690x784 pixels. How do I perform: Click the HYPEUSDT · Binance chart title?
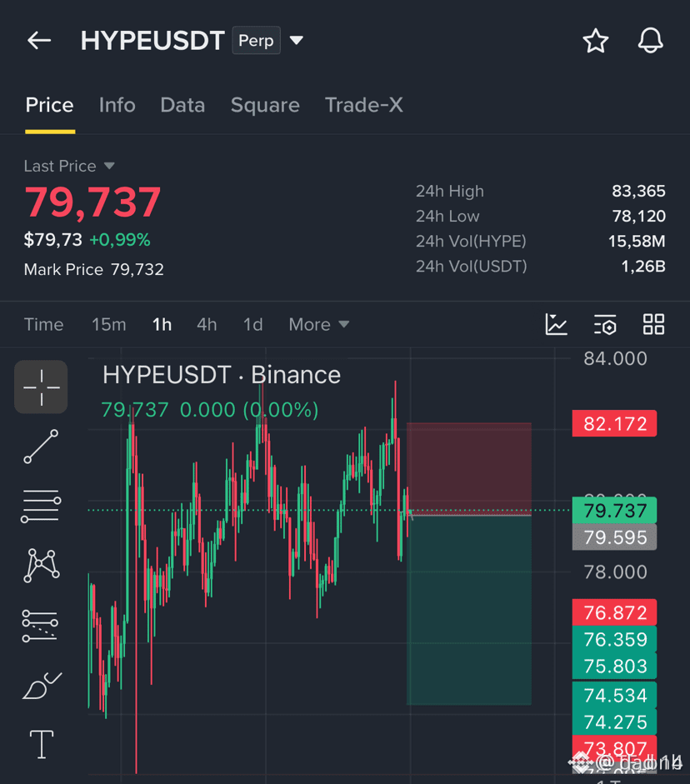pyautogui.click(x=222, y=375)
